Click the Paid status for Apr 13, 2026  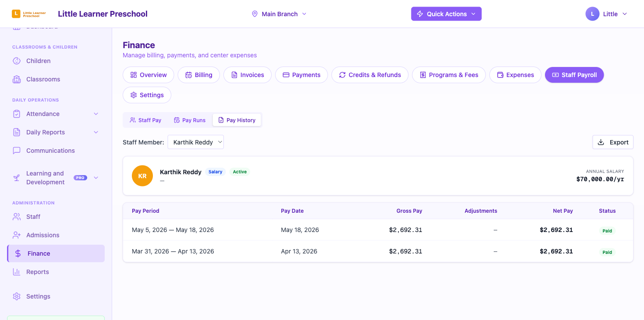607,252
